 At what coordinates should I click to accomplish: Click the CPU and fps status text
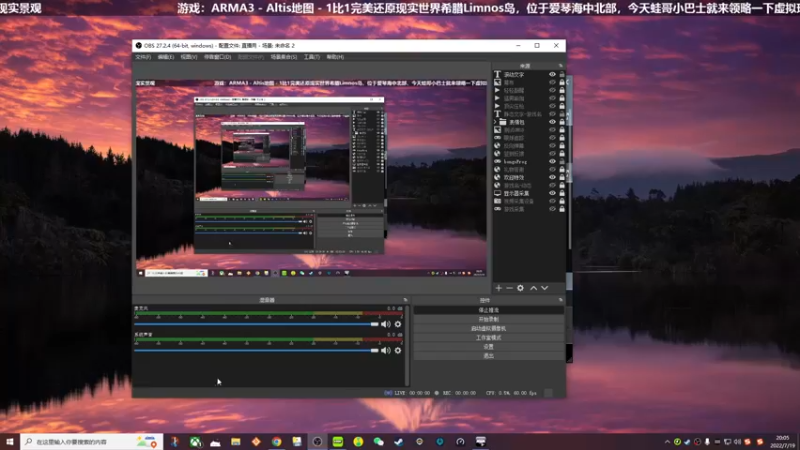511,393
